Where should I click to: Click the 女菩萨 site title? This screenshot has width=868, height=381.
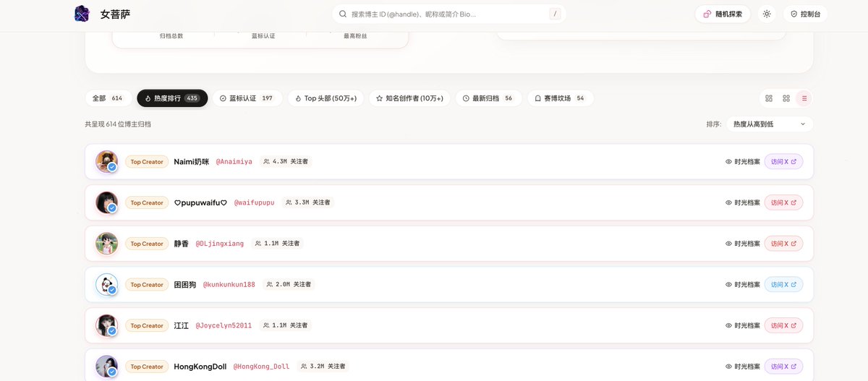click(115, 14)
